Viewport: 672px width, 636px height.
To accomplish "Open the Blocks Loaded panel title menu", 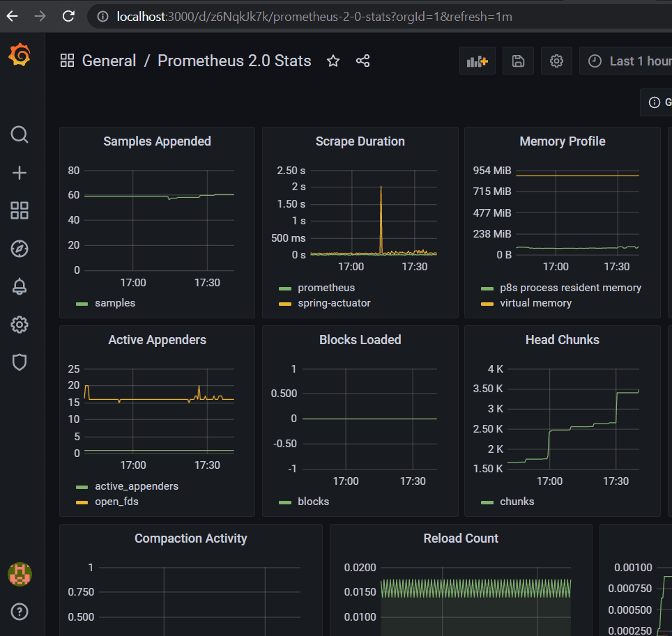I will coord(360,340).
